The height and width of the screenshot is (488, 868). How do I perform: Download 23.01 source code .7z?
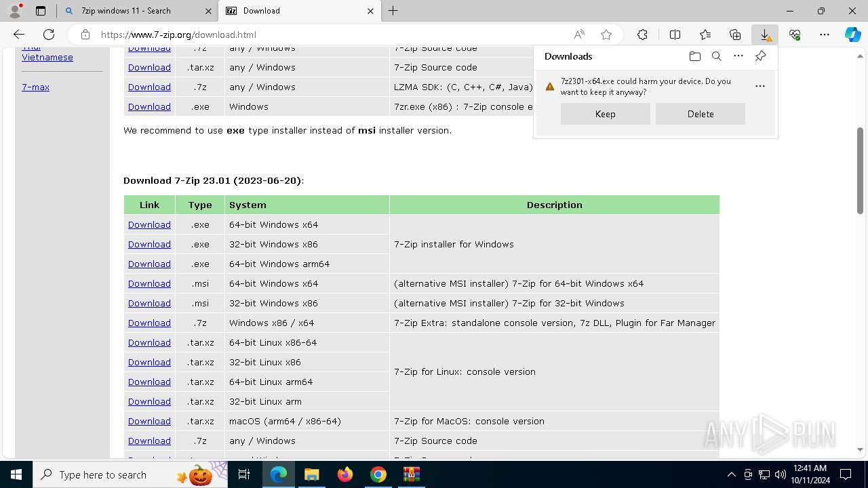point(149,441)
